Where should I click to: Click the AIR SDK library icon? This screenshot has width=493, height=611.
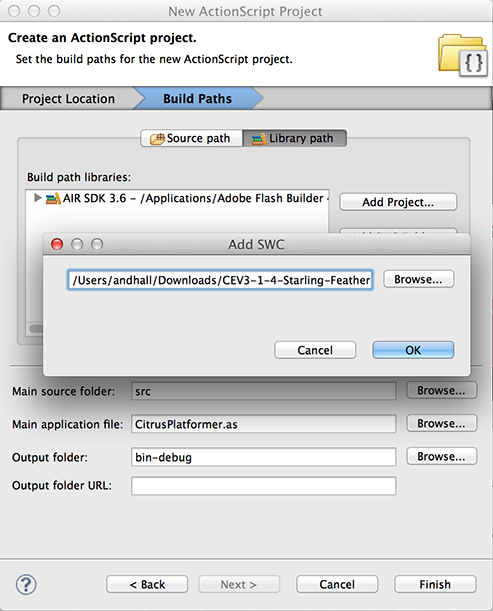pyautogui.click(x=53, y=198)
